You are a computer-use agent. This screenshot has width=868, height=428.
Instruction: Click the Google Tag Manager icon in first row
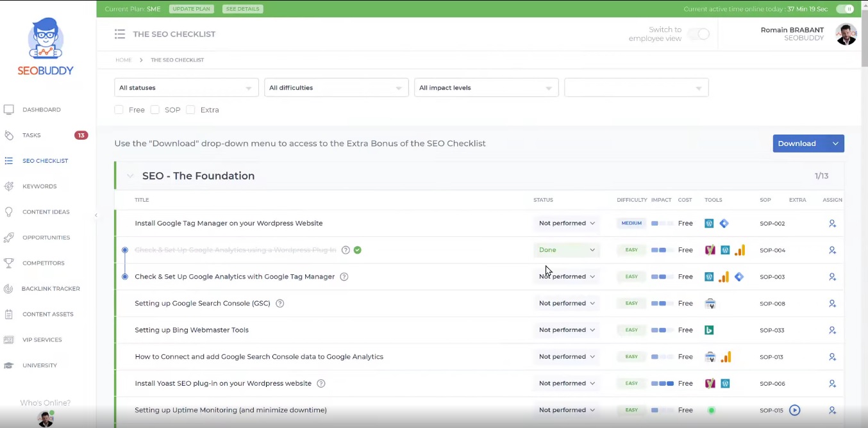724,224
